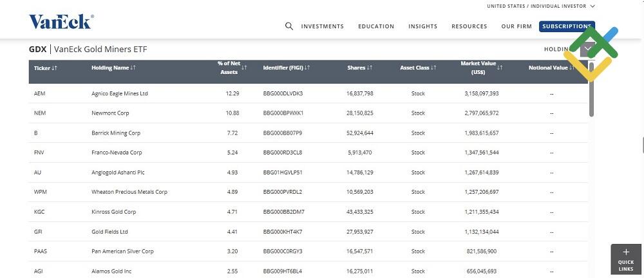Click FIGI identifier BBG000BB07P9

point(283,133)
